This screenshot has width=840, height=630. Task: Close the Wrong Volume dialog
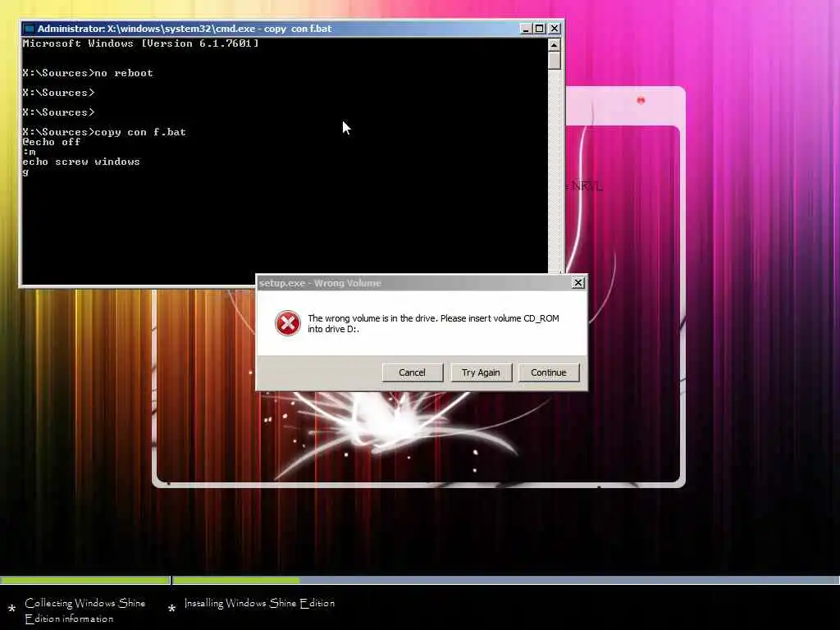click(x=578, y=282)
